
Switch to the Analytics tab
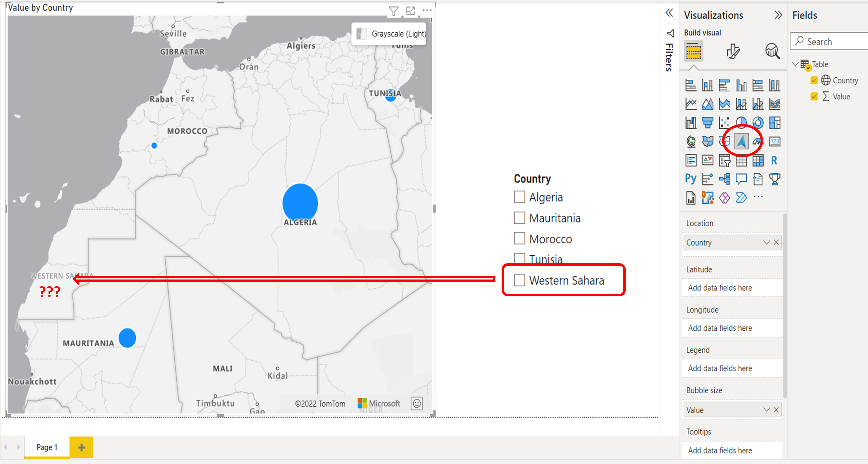[x=772, y=51]
